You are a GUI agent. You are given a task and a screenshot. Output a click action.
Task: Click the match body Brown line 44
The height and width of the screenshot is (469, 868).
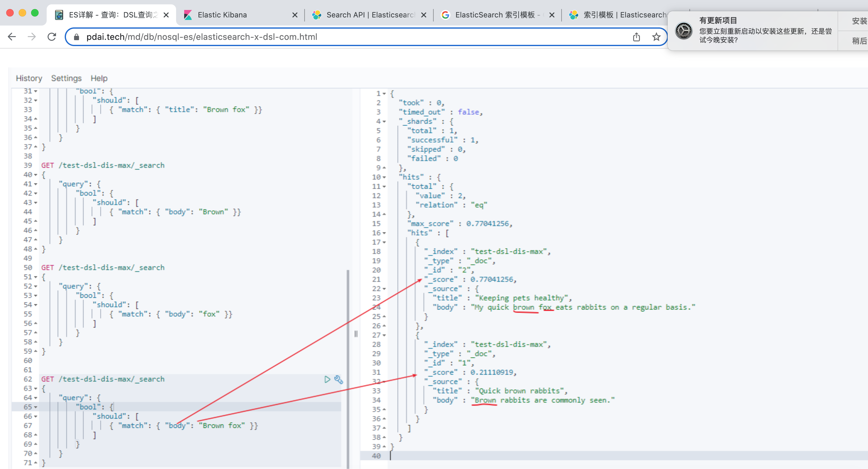click(x=175, y=212)
